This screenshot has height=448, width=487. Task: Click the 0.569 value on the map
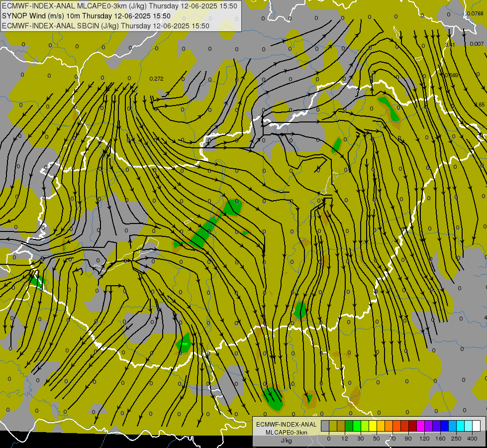(451, 75)
